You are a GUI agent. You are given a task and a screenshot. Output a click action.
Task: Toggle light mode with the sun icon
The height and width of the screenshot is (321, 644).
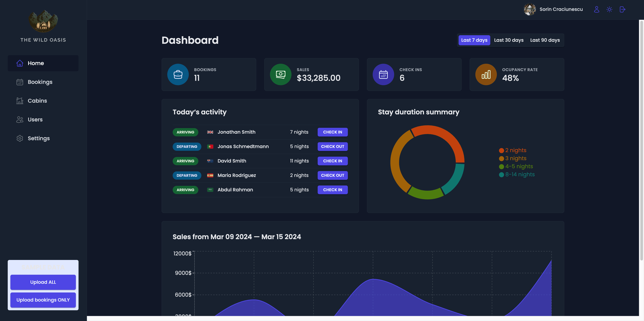pos(609,9)
